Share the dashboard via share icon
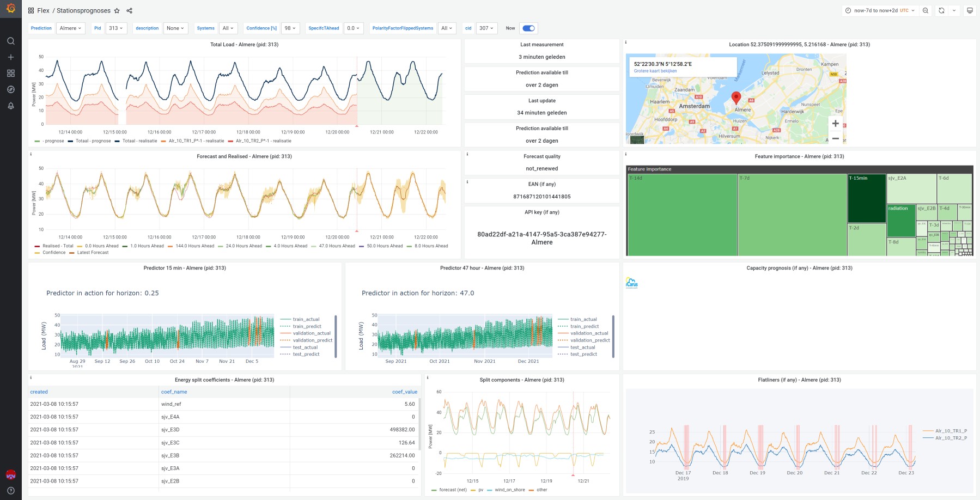The image size is (980, 500). coord(129,10)
